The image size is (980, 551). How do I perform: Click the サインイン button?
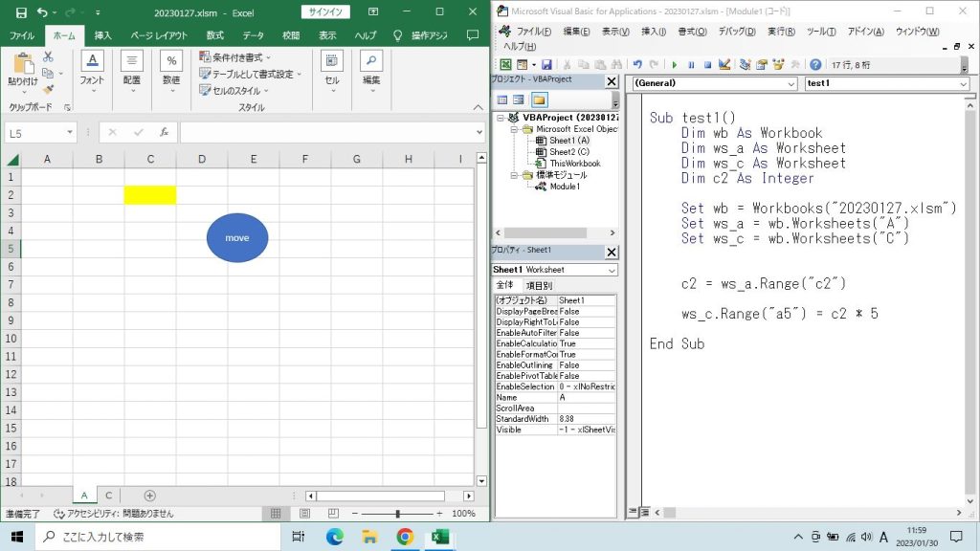tap(323, 12)
